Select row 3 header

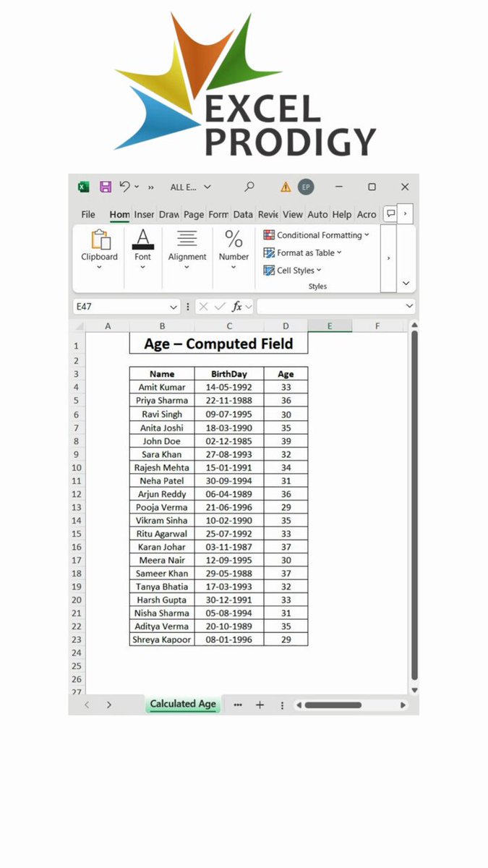point(76,374)
